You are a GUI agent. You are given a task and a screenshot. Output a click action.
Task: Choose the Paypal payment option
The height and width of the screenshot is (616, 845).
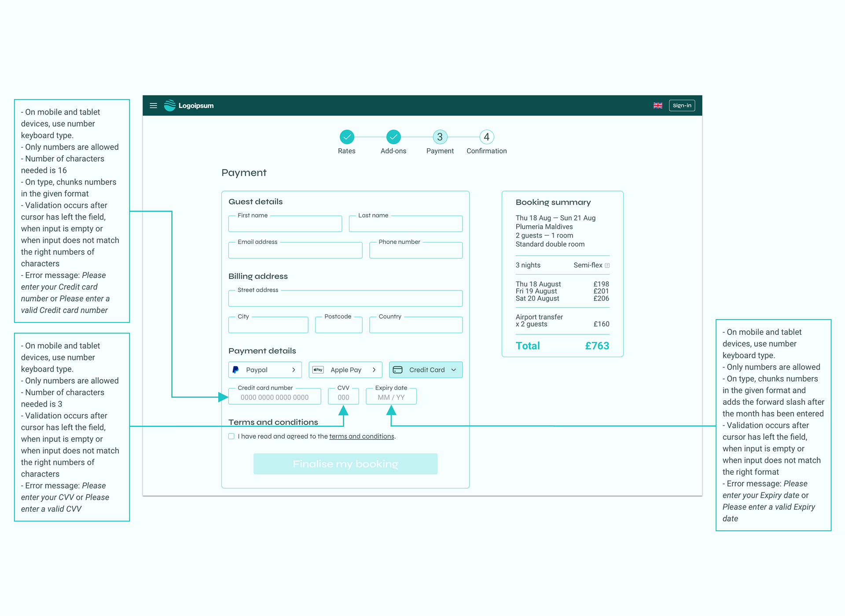coord(265,370)
